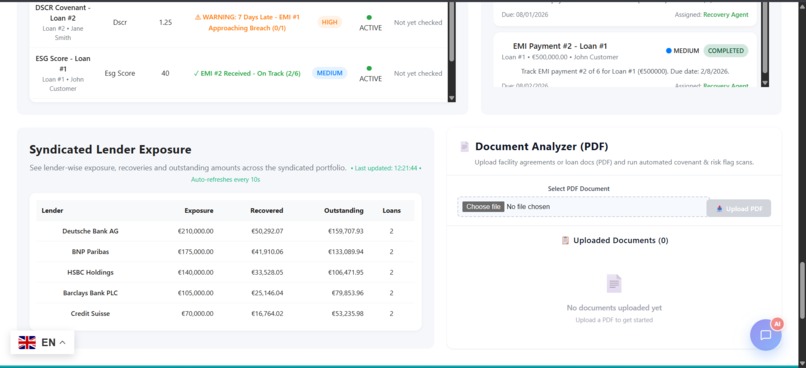Click the €70,000.00 exposure value
This screenshot has width=806, height=368.
tap(197, 314)
